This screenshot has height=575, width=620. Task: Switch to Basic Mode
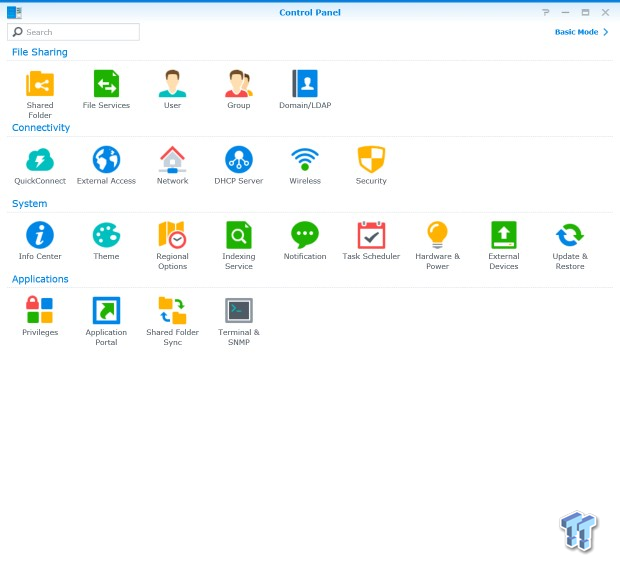point(581,32)
